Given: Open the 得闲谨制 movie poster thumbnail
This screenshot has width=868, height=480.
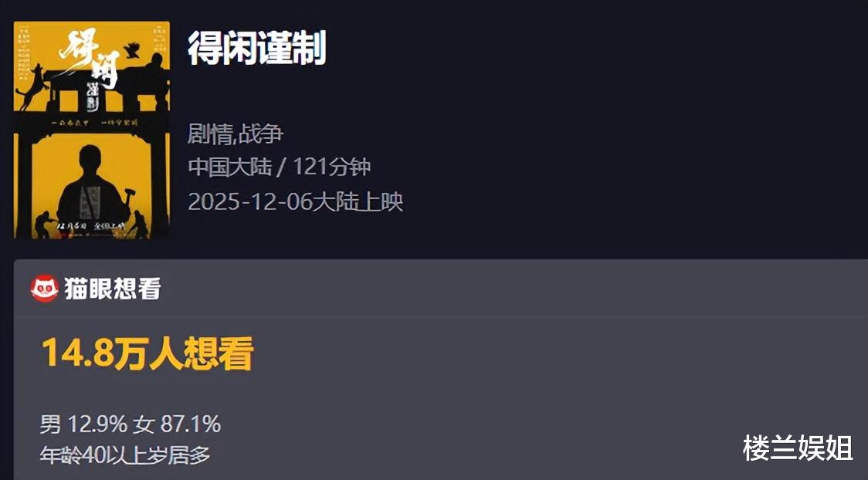Looking at the screenshot, I should 92,130.
